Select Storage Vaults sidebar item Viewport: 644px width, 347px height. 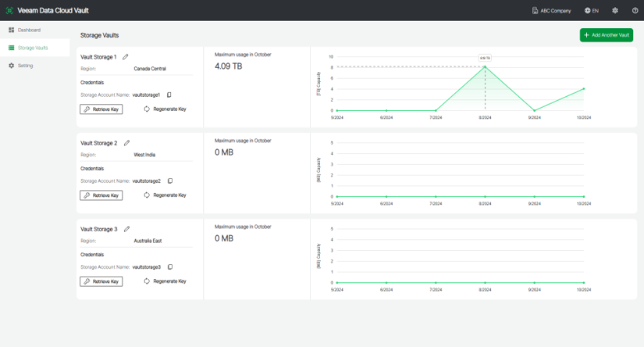point(32,48)
